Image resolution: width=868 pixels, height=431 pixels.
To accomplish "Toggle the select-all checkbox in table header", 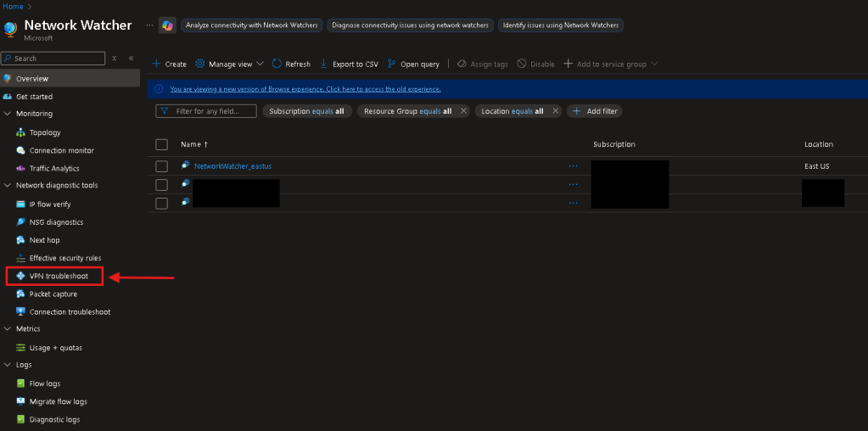I will pos(161,144).
